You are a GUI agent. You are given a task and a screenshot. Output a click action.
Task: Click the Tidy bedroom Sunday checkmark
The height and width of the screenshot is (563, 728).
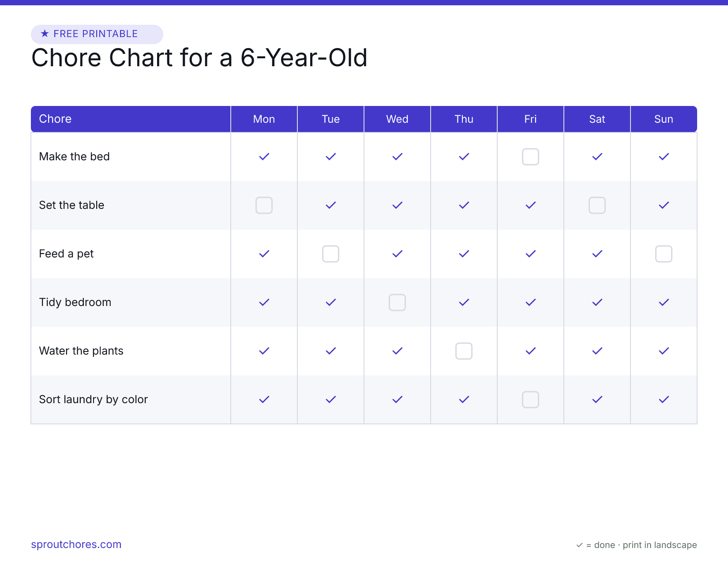pyautogui.click(x=664, y=302)
